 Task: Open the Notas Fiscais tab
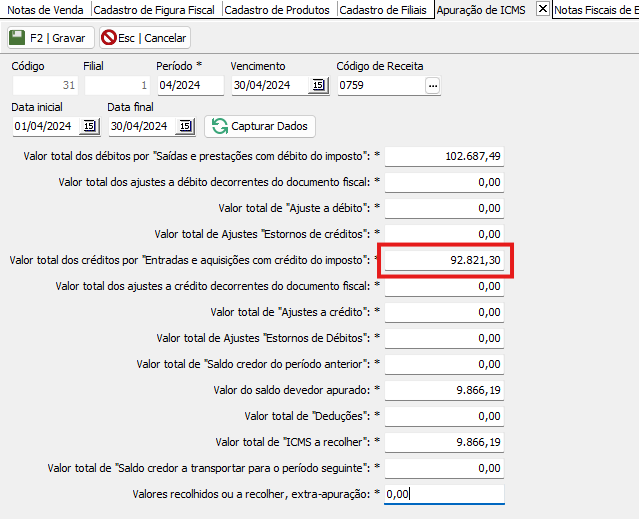[x=596, y=9]
